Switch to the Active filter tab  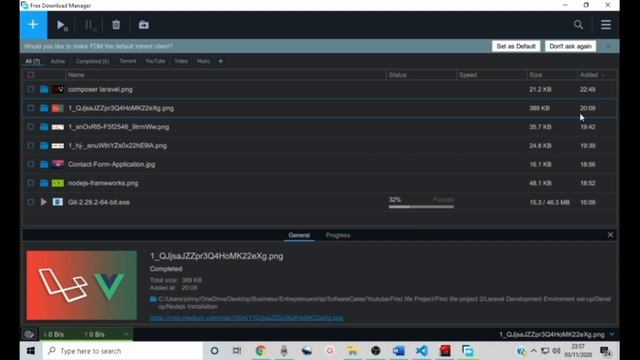click(x=58, y=61)
